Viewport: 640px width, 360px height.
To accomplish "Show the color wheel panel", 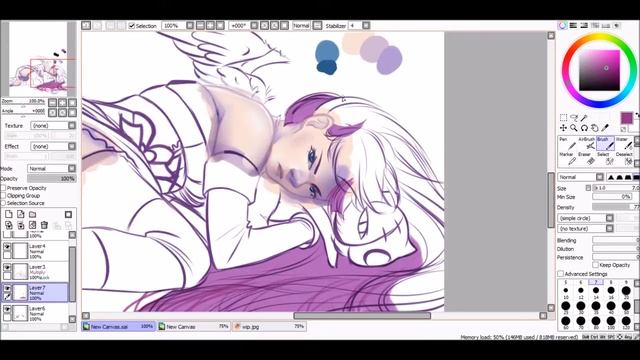I will coord(562,25).
